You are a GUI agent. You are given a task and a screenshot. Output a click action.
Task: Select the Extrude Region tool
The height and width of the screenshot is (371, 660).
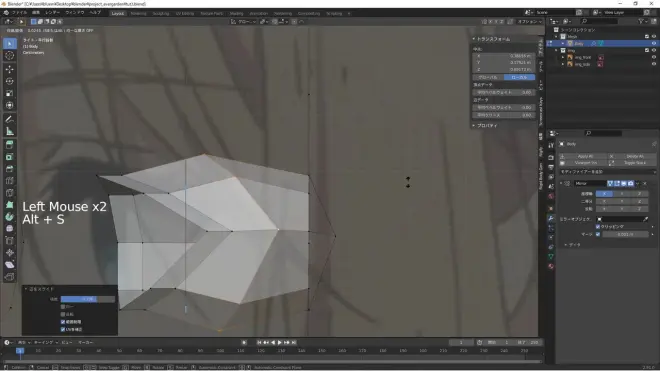click(x=10, y=145)
